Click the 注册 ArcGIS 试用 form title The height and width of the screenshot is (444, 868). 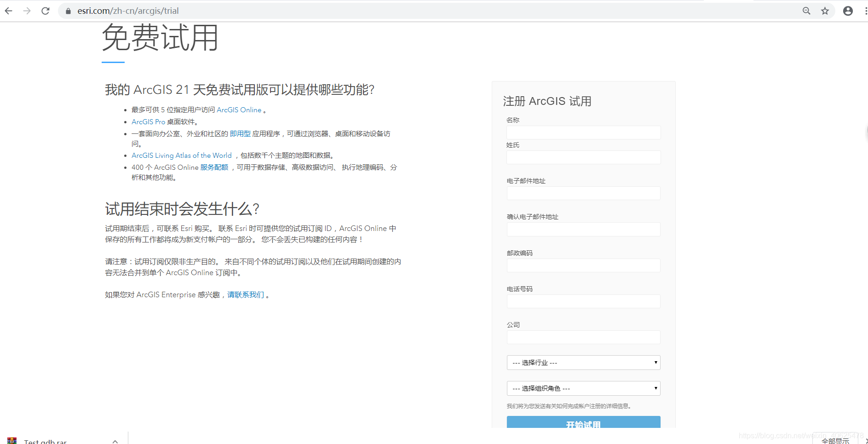click(x=547, y=101)
